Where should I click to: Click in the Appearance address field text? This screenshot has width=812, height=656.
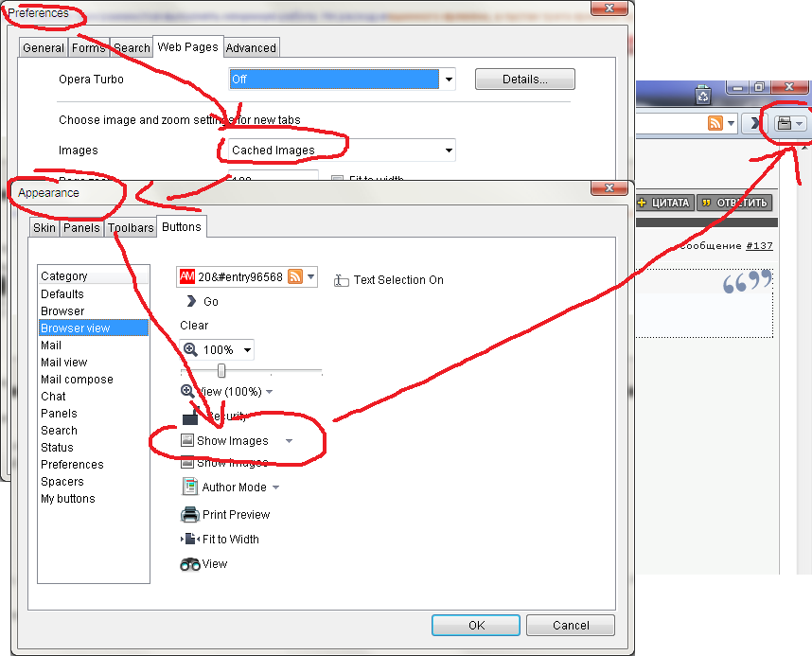(240, 277)
